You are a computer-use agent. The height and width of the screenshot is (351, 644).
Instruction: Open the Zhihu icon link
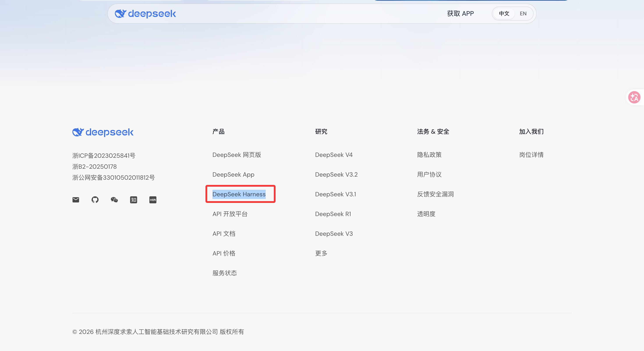pos(133,200)
